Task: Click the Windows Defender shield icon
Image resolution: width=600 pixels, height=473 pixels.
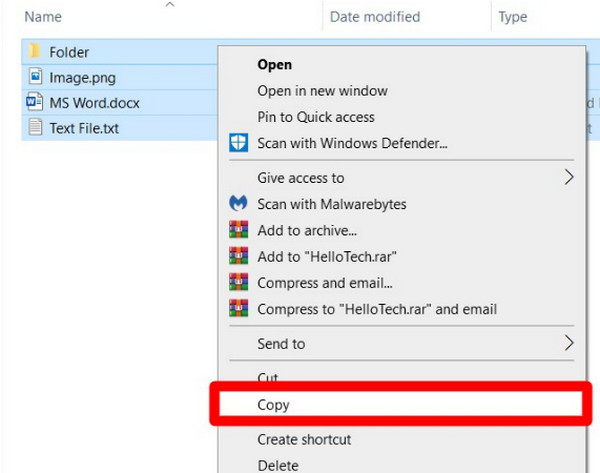Action: pyautogui.click(x=238, y=142)
